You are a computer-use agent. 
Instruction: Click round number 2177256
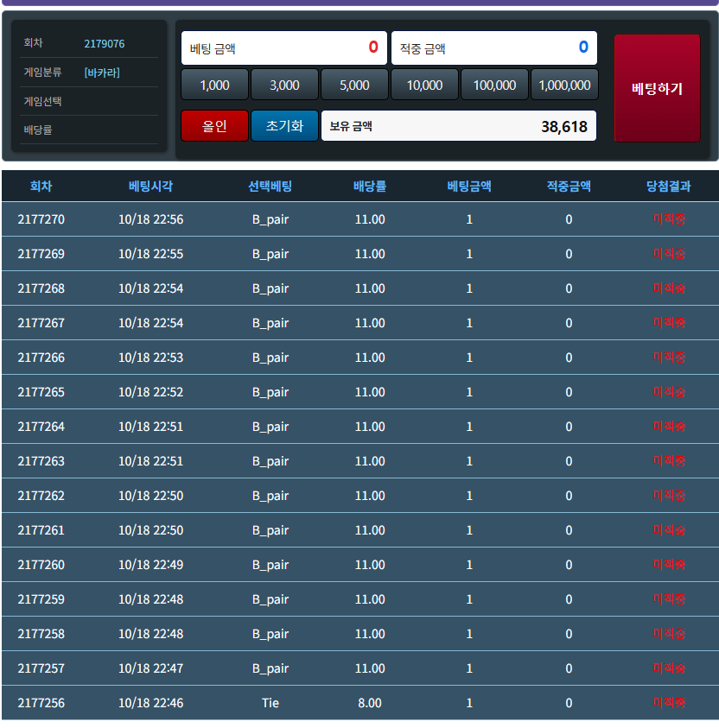[x=41, y=703]
